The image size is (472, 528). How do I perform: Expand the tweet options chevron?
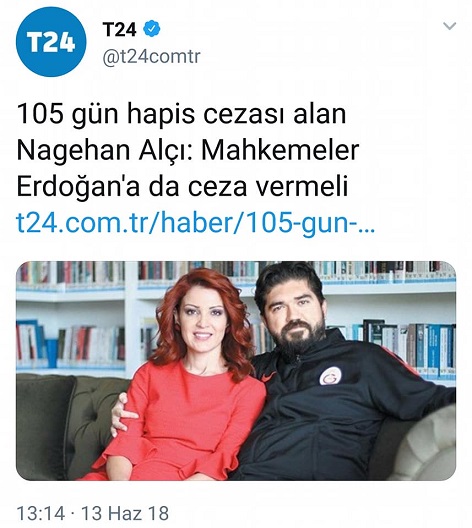(x=449, y=26)
